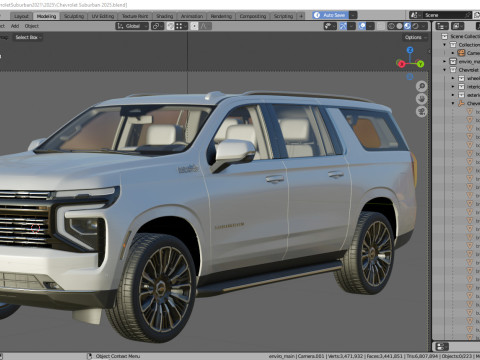The height and width of the screenshot is (360, 480).
Task: Open the Object menu in viewport header
Action: click(x=32, y=26)
